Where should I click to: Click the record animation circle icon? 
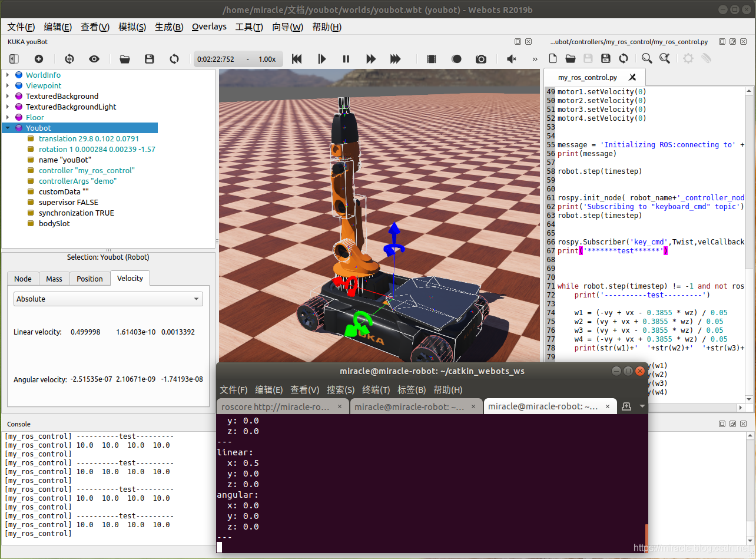click(456, 59)
